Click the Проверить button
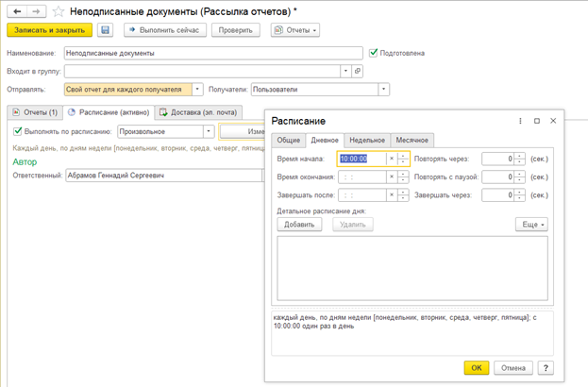This screenshot has height=387, width=588. (236, 30)
